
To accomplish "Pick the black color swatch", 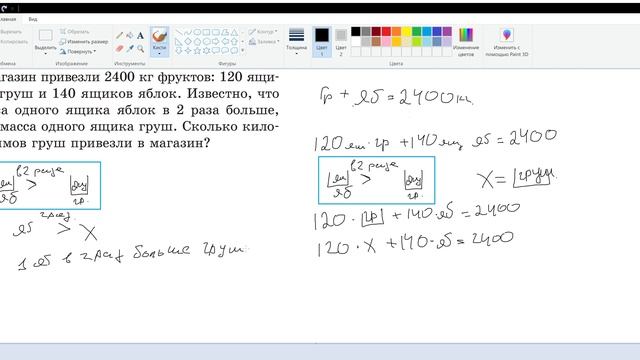I will coord(356,31).
